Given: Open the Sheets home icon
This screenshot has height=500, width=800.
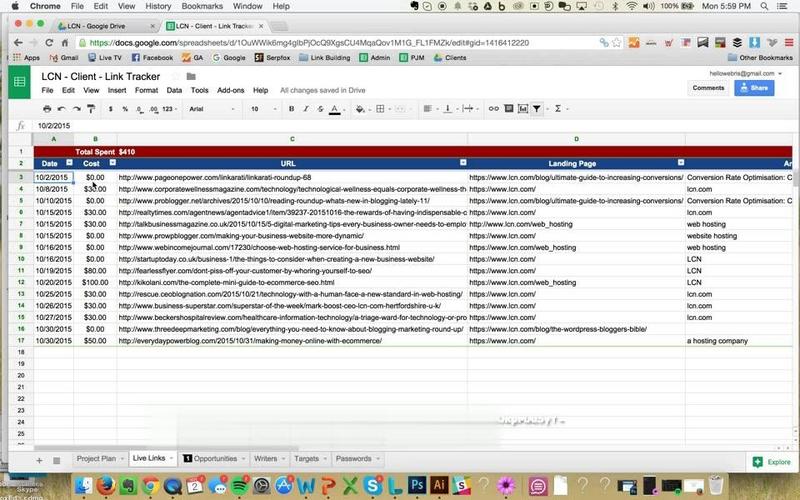Looking at the screenshot, I should click(x=19, y=82).
